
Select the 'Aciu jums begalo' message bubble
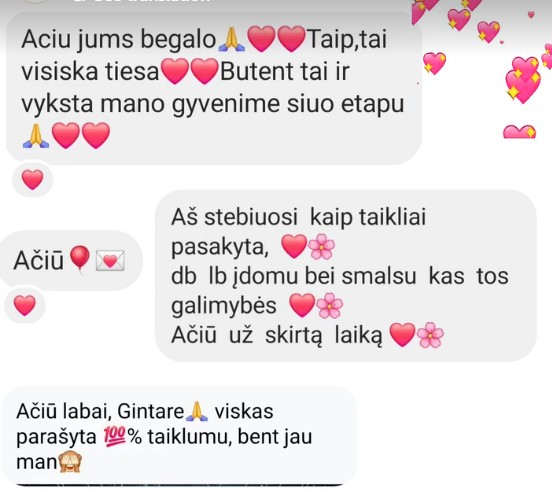[214, 89]
